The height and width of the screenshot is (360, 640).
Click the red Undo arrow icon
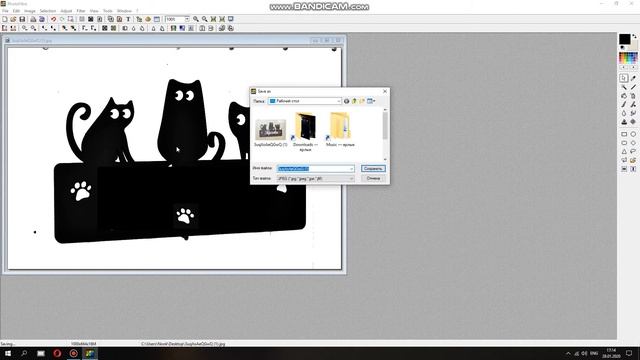click(x=53, y=19)
